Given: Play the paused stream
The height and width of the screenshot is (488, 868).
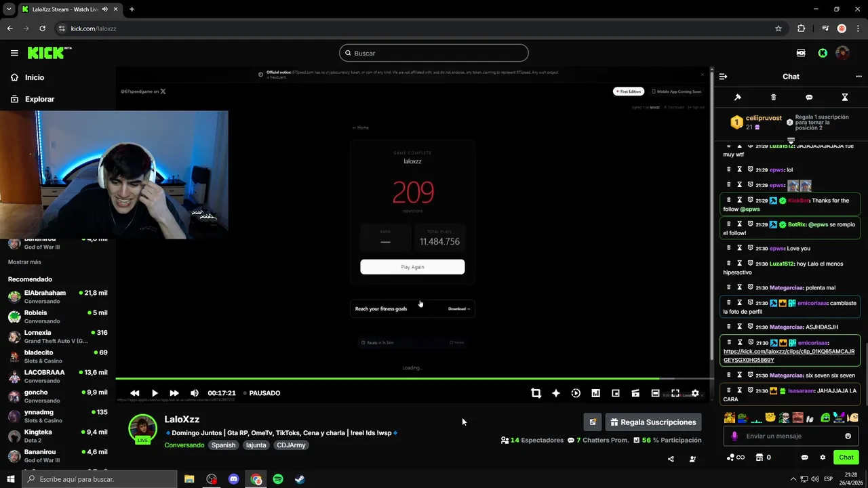Looking at the screenshot, I should (155, 393).
